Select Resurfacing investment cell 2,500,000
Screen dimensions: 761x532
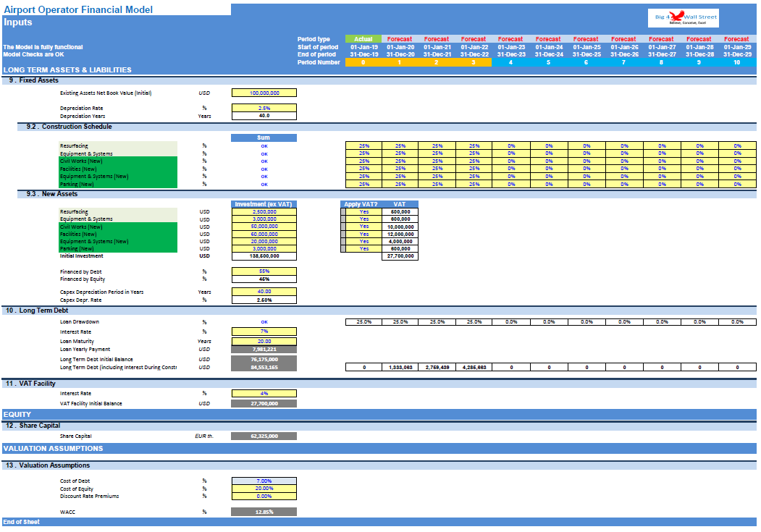(264, 212)
